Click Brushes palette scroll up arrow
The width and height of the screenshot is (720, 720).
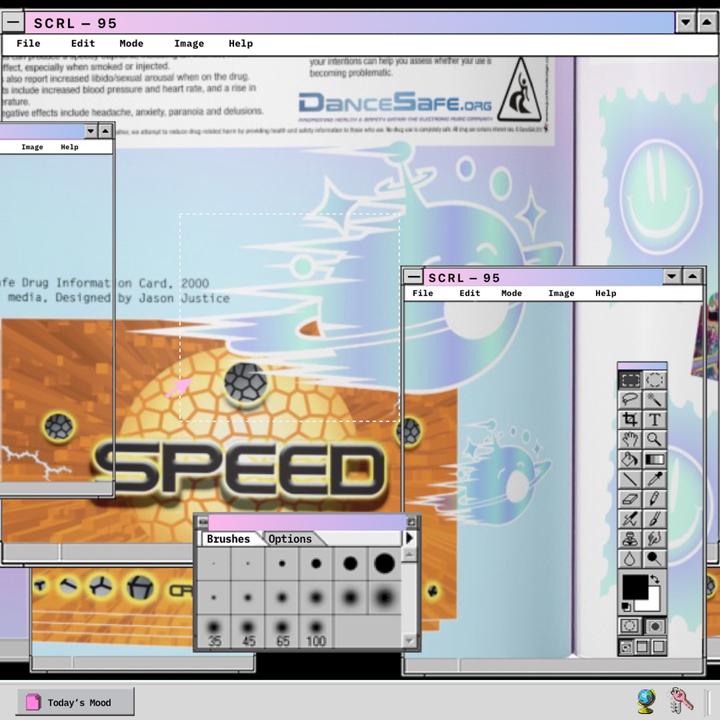coord(410,556)
